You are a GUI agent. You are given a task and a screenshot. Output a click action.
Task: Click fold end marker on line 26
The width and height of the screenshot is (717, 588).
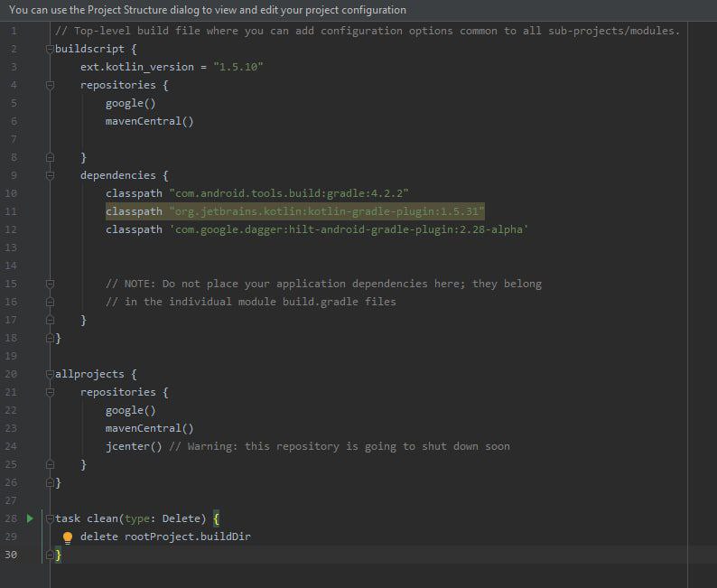click(51, 482)
